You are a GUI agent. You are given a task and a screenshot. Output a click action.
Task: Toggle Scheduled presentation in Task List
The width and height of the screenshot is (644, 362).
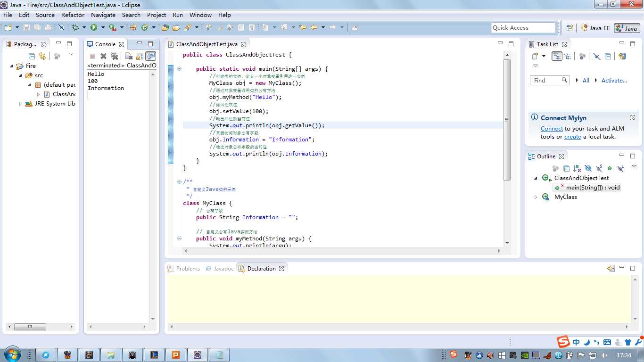568,56
